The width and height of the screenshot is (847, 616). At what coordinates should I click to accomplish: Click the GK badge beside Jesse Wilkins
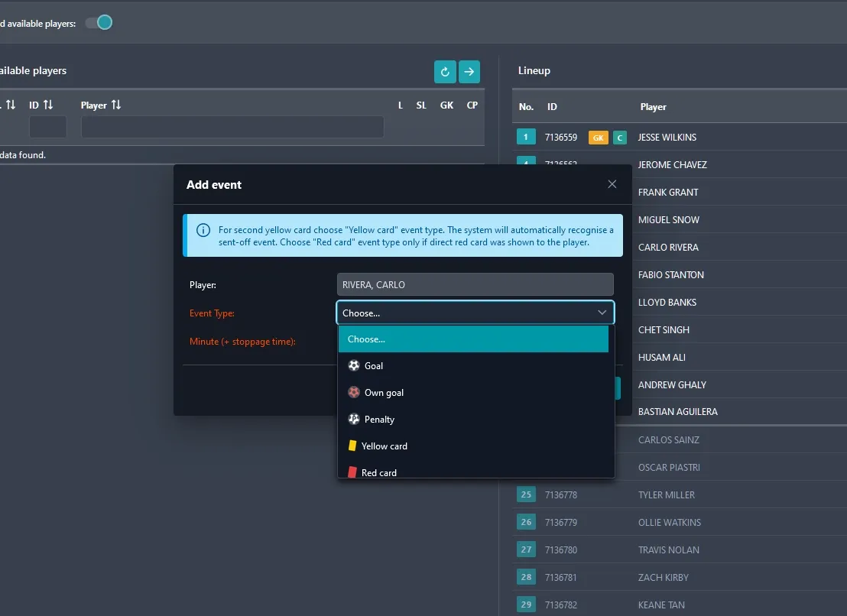pos(598,138)
